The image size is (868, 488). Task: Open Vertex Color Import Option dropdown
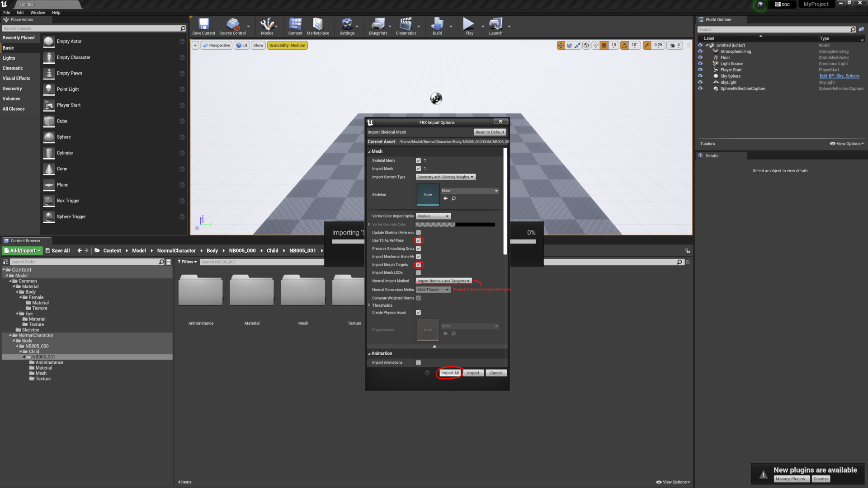click(x=433, y=216)
